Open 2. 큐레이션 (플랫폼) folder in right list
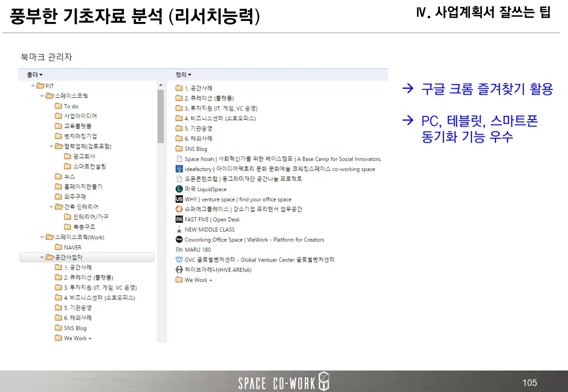This screenshot has height=392, width=568. (205, 99)
